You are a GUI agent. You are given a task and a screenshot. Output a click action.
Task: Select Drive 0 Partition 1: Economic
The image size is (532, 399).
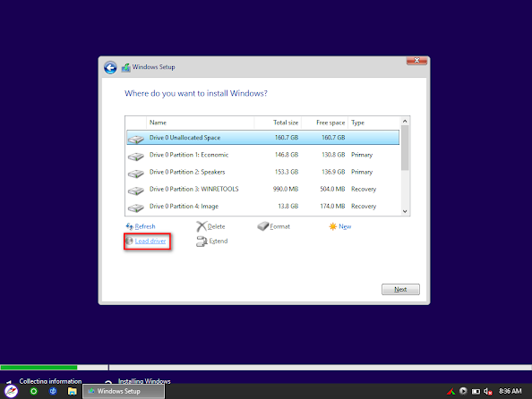tap(263, 155)
